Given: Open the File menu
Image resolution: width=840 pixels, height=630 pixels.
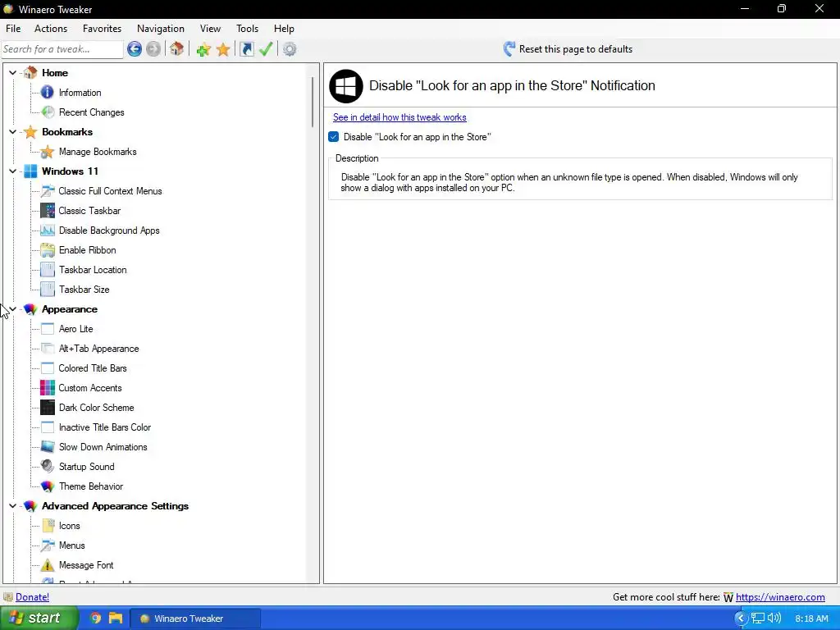Looking at the screenshot, I should click(x=13, y=29).
